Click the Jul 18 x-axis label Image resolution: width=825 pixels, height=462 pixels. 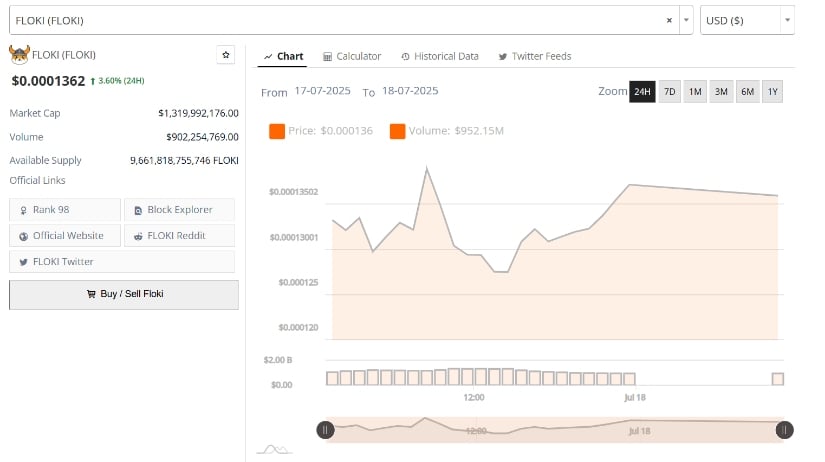tap(635, 397)
